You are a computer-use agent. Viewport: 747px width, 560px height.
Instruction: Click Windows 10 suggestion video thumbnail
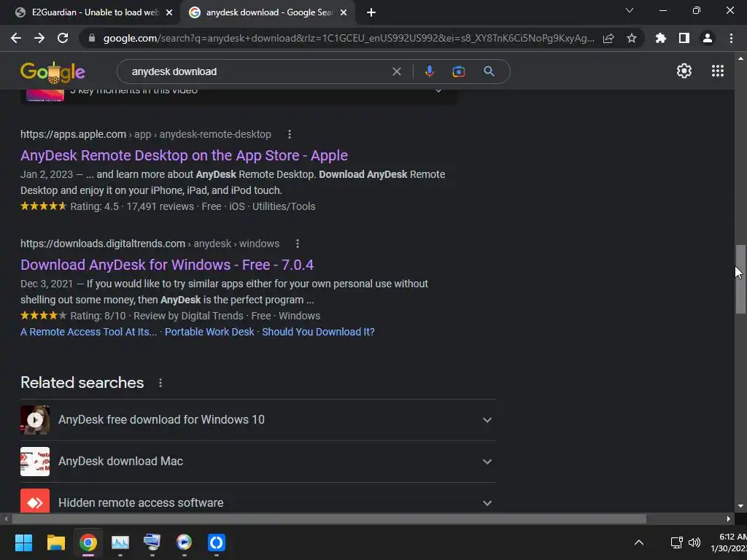(35, 419)
